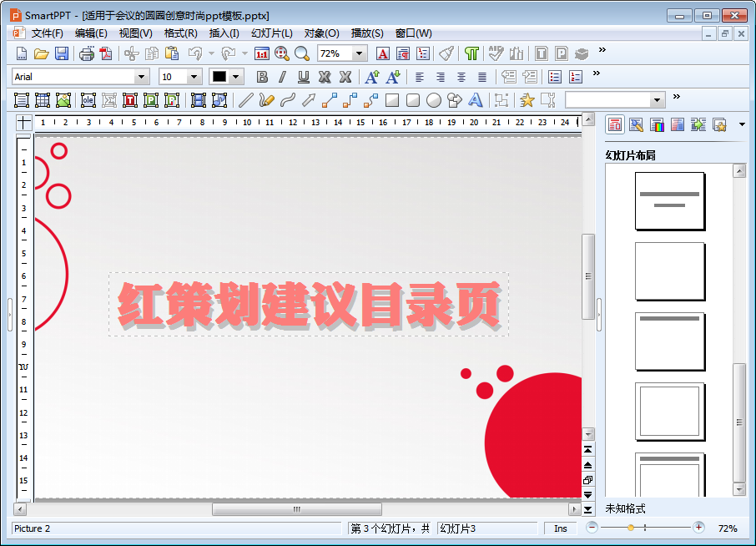Toggle bold formatting
Screen dimensions: 756x546
click(x=262, y=77)
